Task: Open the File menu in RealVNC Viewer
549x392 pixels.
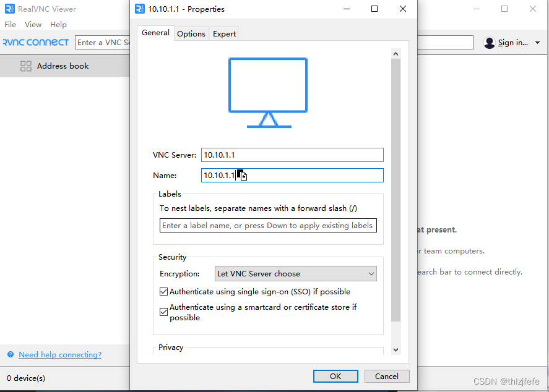Action: tap(10, 25)
